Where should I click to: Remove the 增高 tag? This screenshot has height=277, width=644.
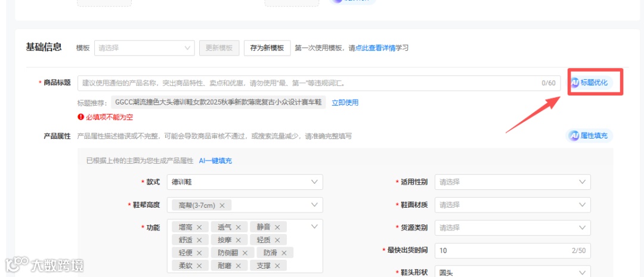[x=199, y=227]
